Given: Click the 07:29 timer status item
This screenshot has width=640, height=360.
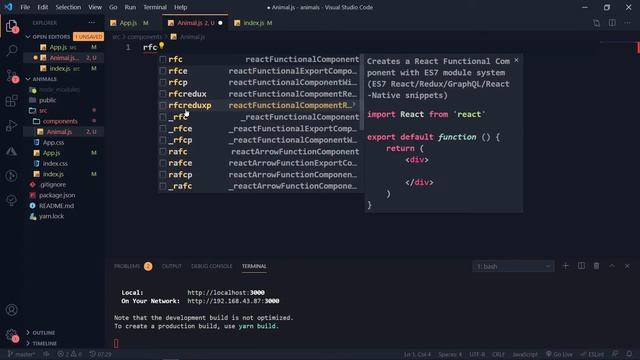Looking at the screenshot, I should click(100, 354).
